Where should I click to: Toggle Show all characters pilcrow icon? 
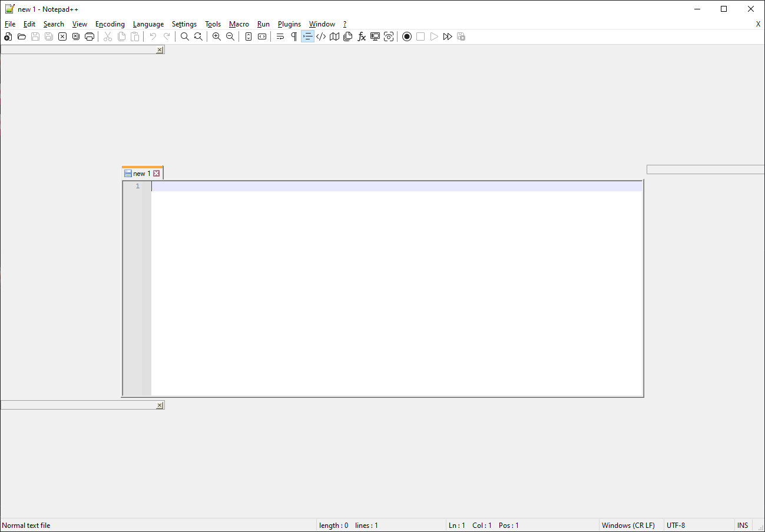point(294,36)
